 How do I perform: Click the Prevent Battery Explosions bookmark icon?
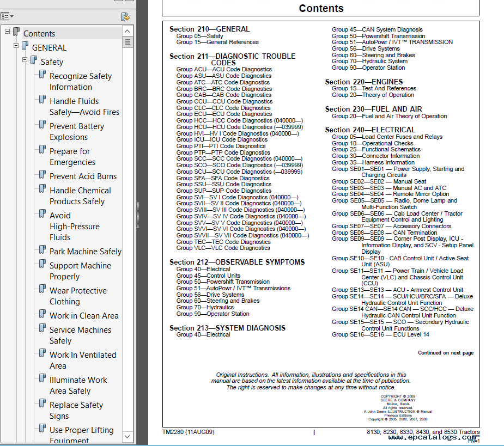pos(42,124)
